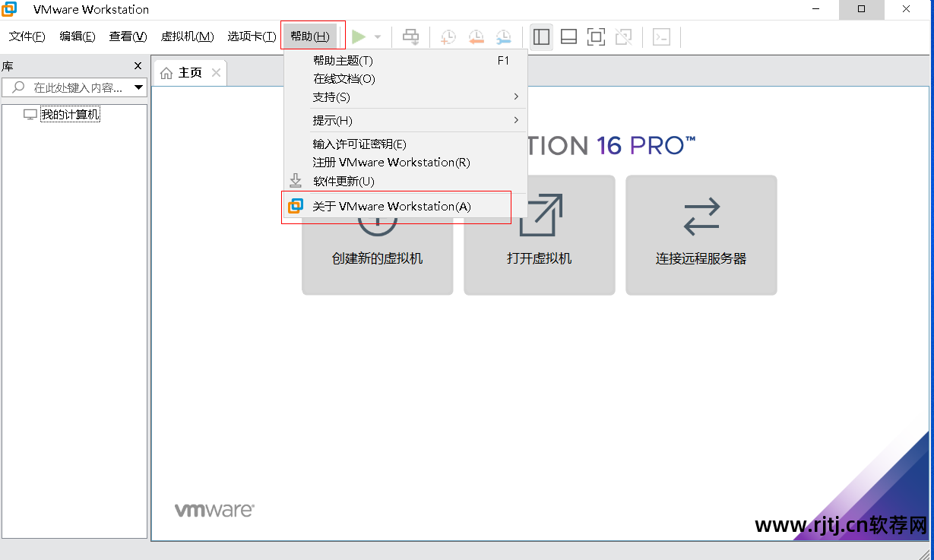Open the 虚拟机(M) menu

[x=188, y=36]
